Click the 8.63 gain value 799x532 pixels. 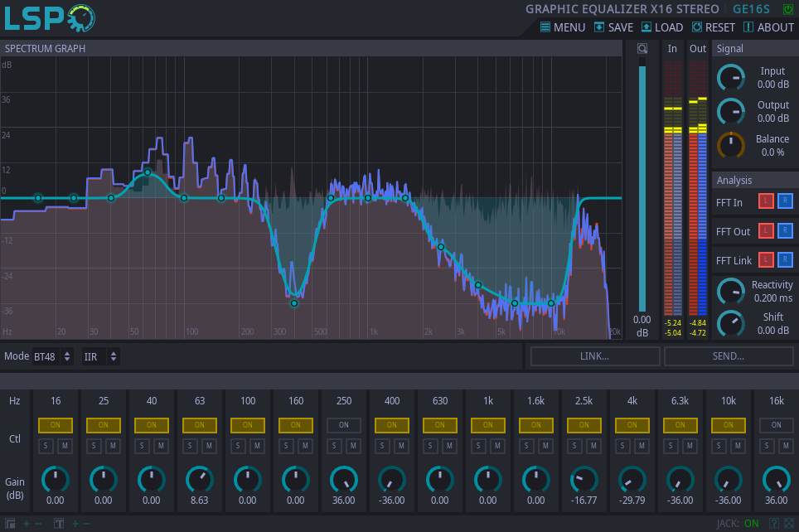tap(200, 501)
